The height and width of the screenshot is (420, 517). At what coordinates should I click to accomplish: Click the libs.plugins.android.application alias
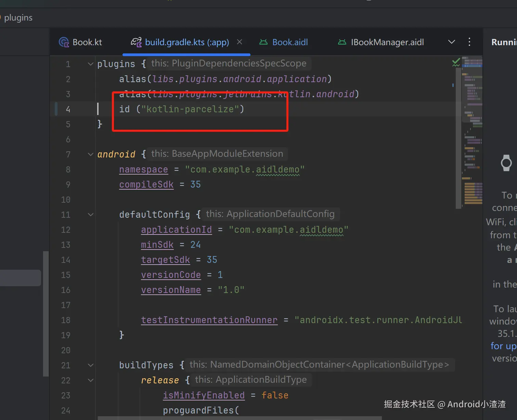point(240,79)
